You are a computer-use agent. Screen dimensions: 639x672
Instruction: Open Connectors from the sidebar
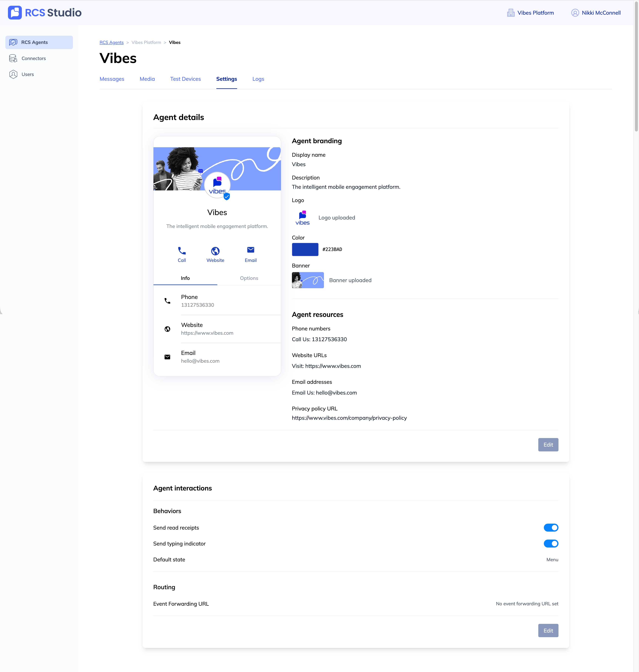click(x=33, y=58)
